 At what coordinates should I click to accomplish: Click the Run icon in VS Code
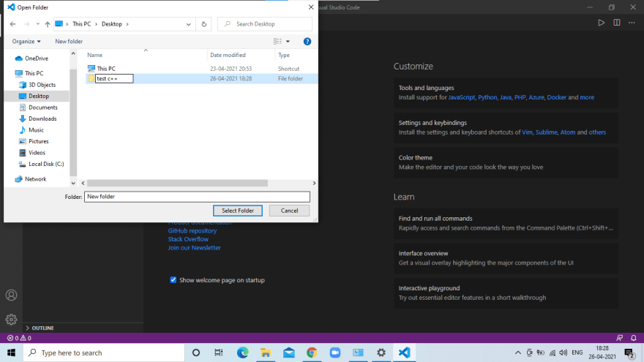(x=602, y=23)
